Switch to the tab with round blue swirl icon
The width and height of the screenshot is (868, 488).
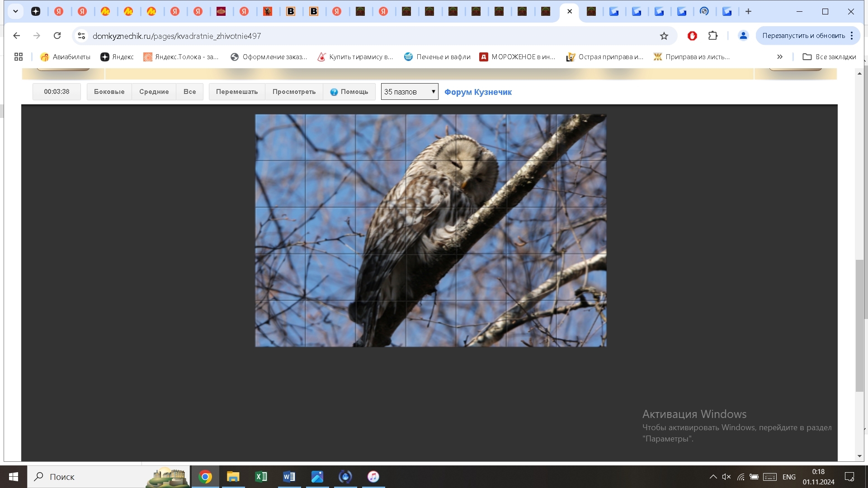(704, 11)
